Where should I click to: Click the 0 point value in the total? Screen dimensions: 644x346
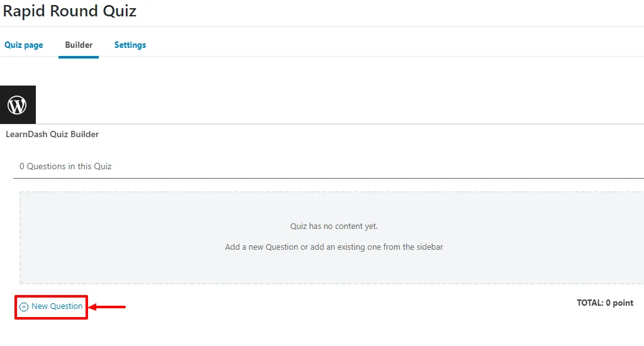[x=619, y=303]
